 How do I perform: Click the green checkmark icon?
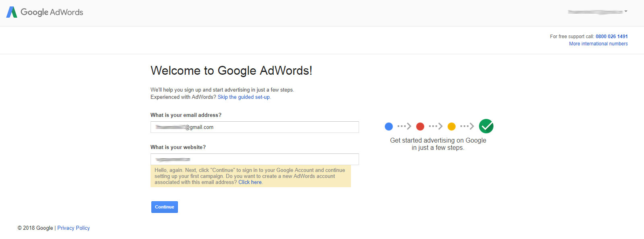tap(486, 126)
